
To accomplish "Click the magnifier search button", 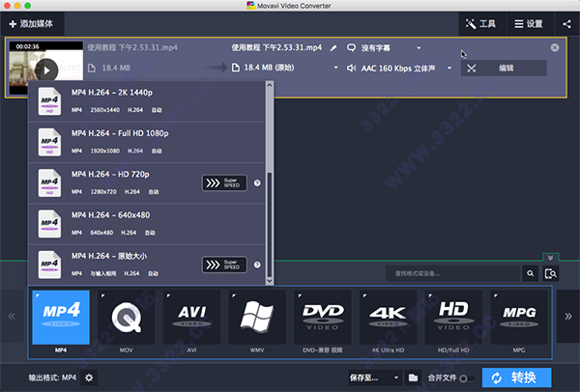I will coord(530,273).
